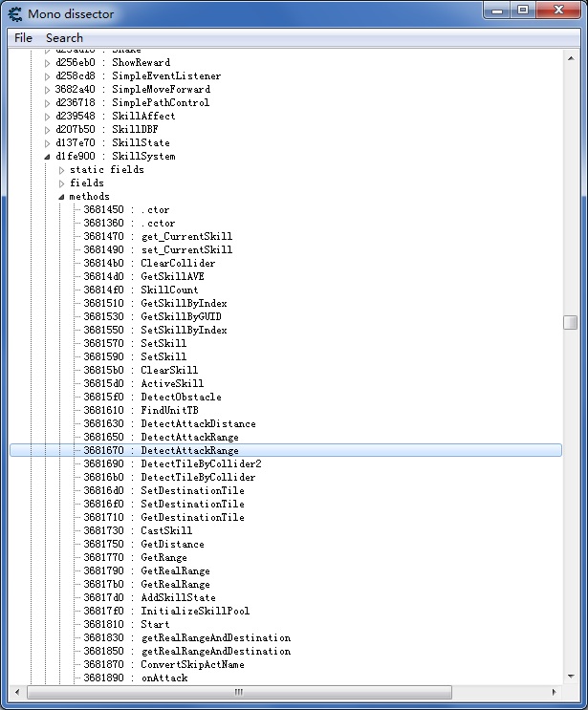
Task: Expand the fields node
Action: (x=62, y=183)
